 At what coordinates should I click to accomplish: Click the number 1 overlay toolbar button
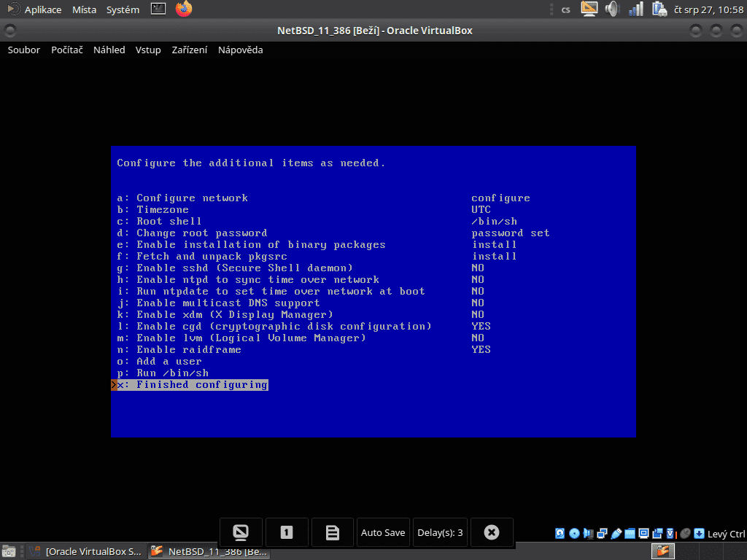coord(287,532)
